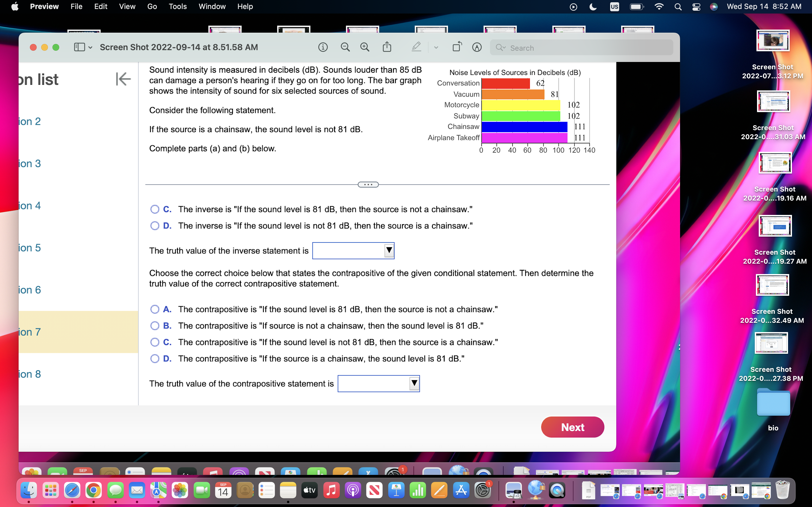Click the Next button
The image size is (812, 507).
coord(572,427)
